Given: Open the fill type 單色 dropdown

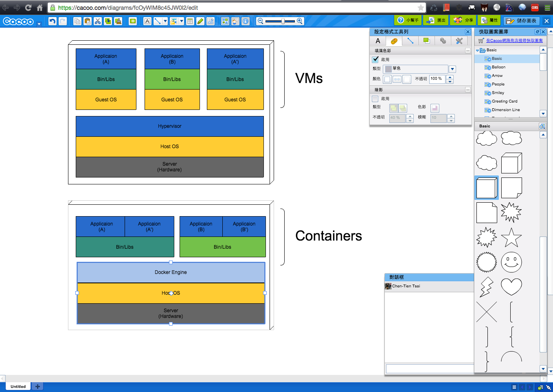Looking at the screenshot, I should (452, 69).
